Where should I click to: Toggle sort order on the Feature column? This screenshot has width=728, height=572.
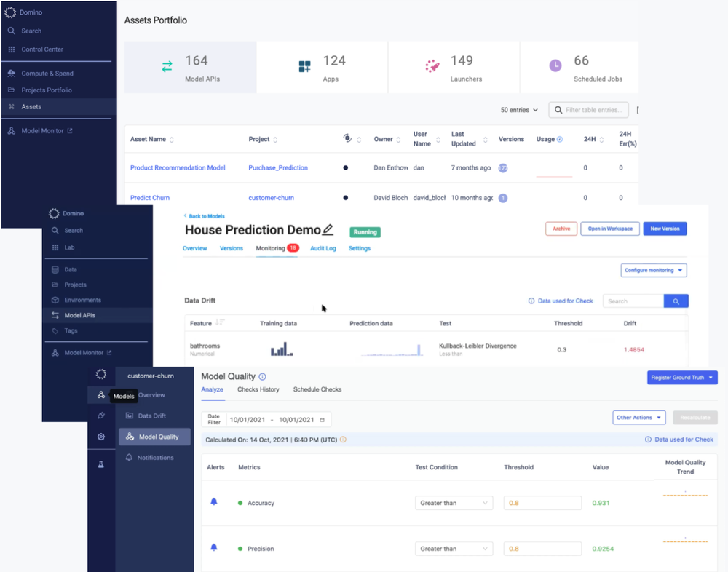coord(220,322)
